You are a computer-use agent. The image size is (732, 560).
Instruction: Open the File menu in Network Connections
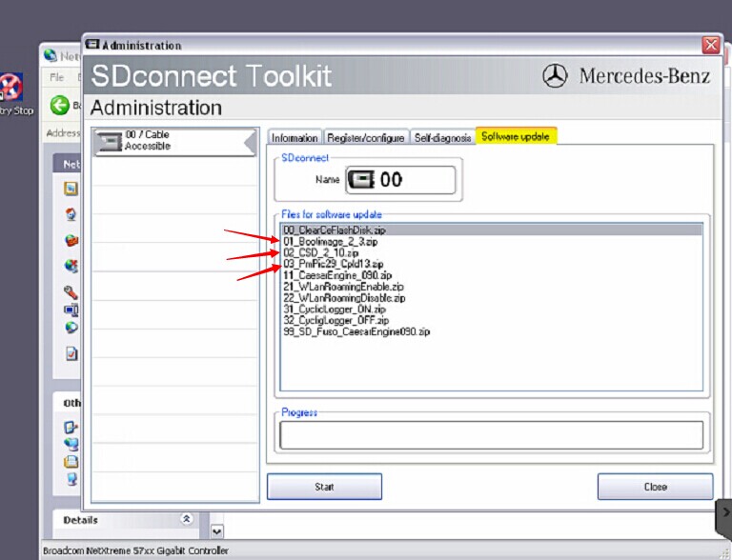[56, 77]
